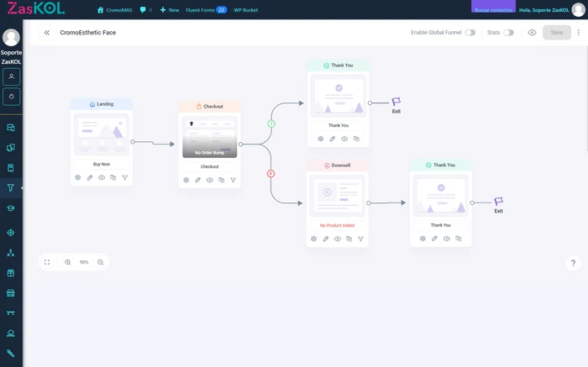588x367 pixels.
Task: Click the Save button
Action: [x=556, y=33]
